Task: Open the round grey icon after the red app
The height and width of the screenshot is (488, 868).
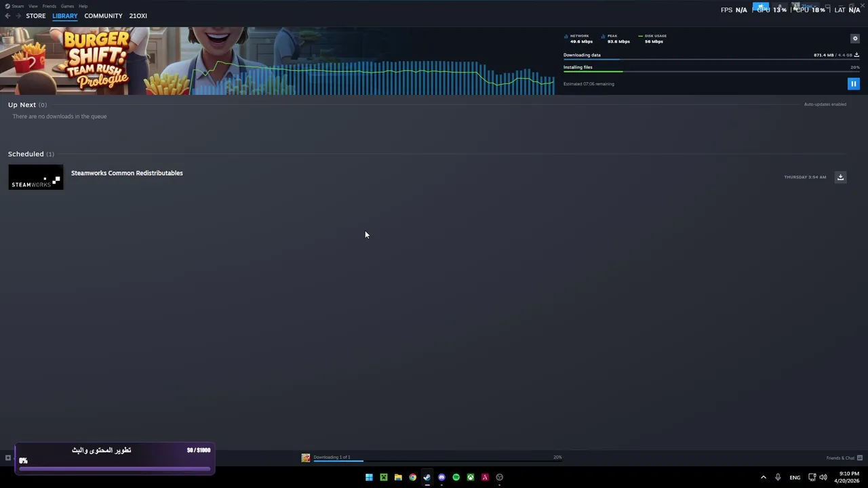Action: (500, 477)
